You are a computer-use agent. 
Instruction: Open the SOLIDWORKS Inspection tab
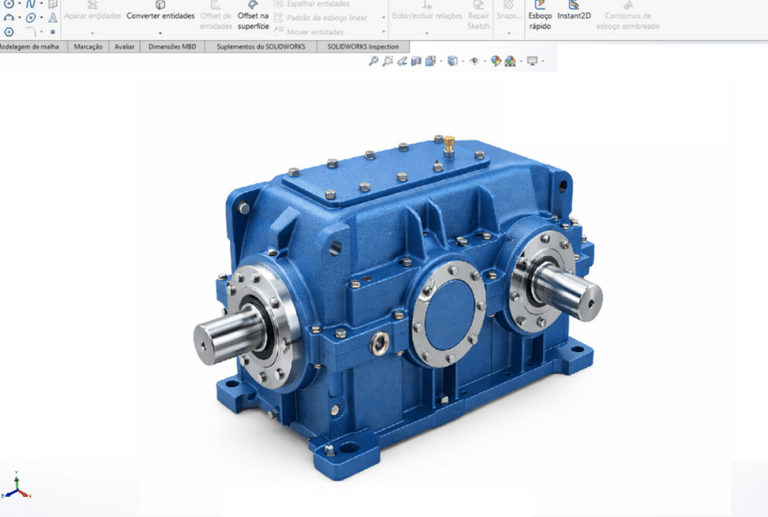(363, 47)
